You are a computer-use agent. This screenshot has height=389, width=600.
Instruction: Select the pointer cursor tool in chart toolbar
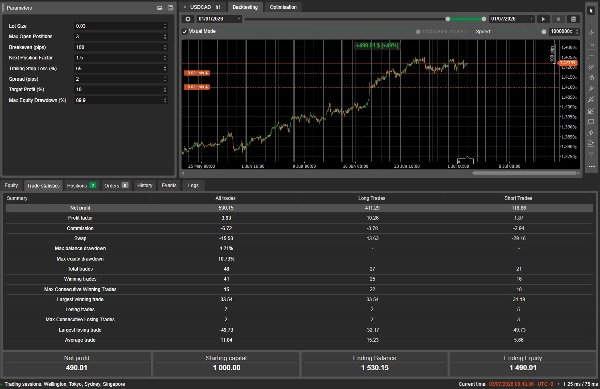591,10
